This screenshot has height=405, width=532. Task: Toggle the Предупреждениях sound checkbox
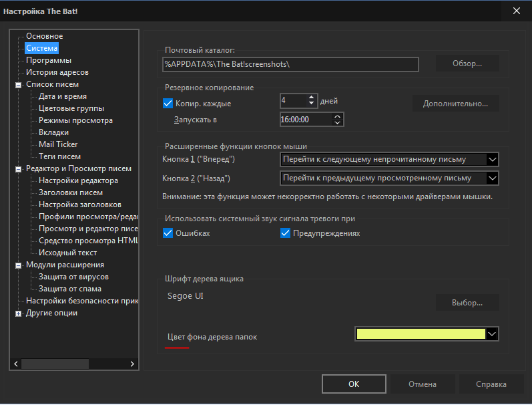pyautogui.click(x=285, y=233)
